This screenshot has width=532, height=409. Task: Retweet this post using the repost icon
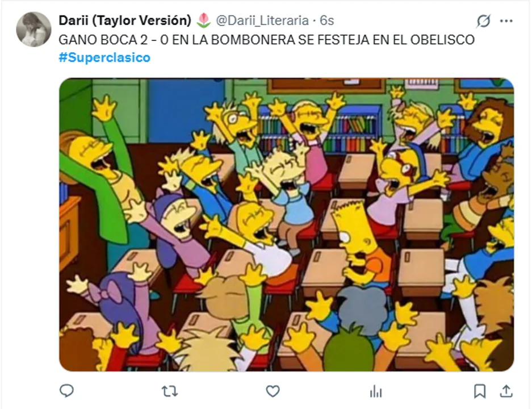coord(170,391)
